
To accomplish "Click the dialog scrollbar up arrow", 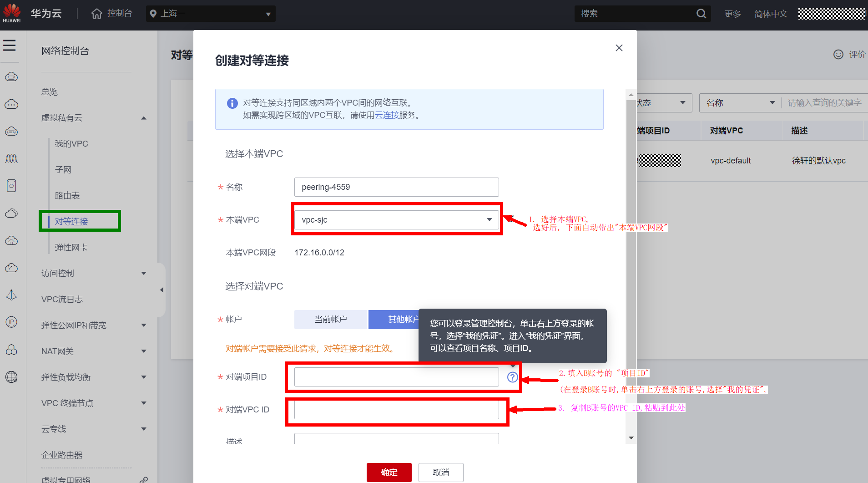I will [631, 95].
